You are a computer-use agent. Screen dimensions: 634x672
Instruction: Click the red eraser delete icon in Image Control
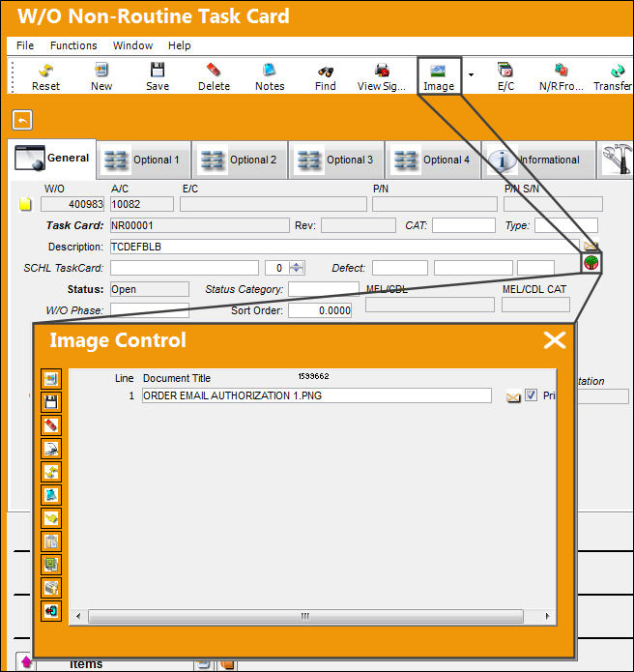point(51,425)
